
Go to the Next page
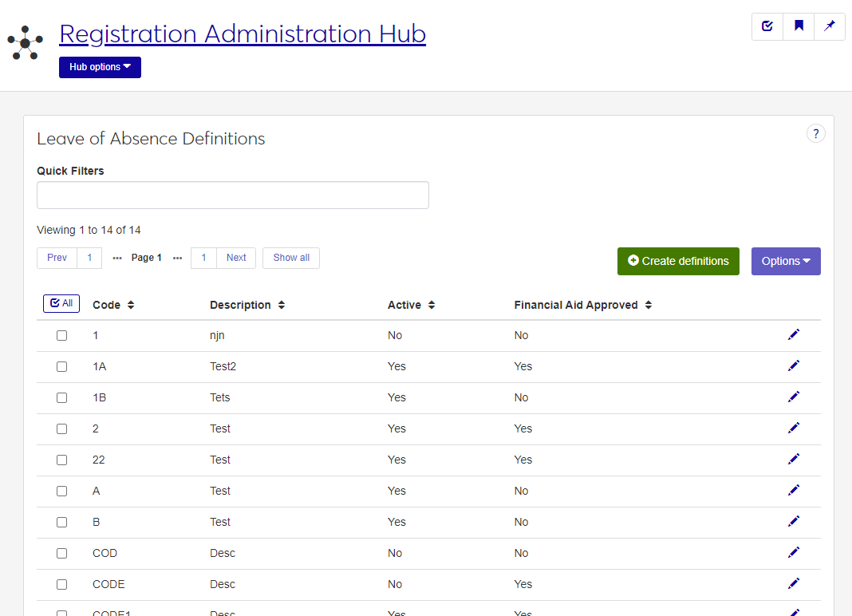236,258
